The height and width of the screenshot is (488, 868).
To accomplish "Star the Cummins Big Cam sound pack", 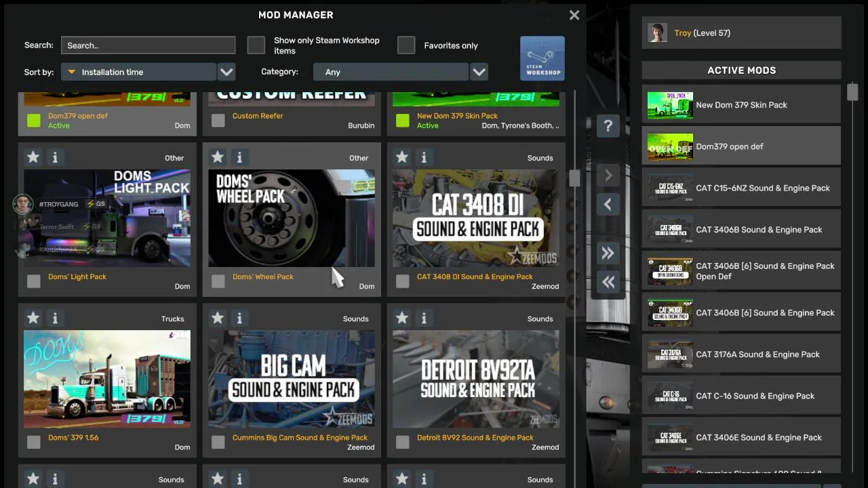I will [x=218, y=318].
